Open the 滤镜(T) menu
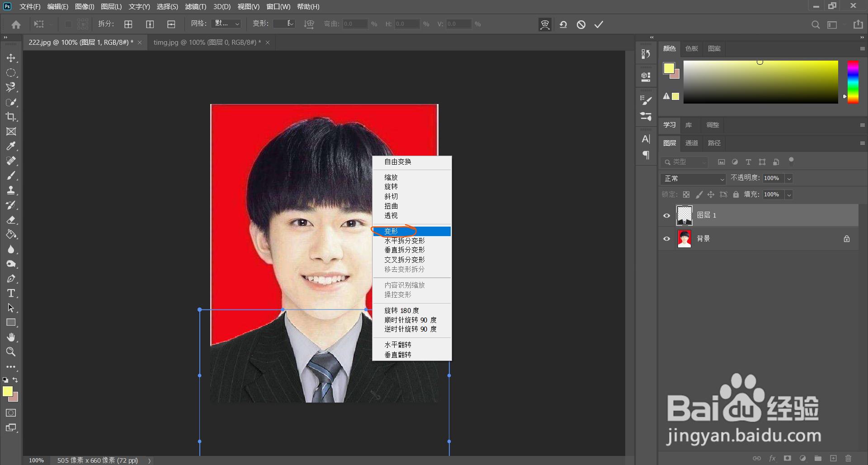 [195, 7]
